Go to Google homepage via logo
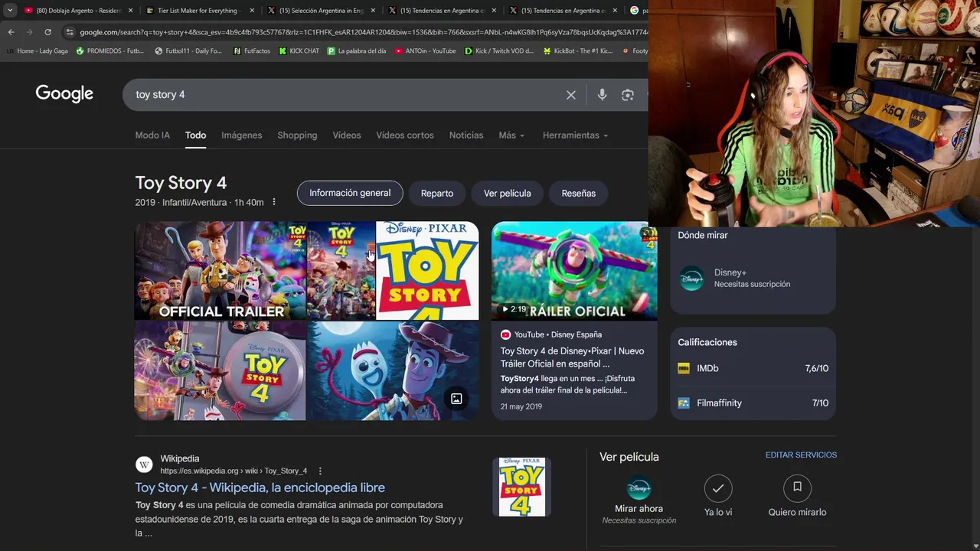980x551 pixels. tap(64, 94)
